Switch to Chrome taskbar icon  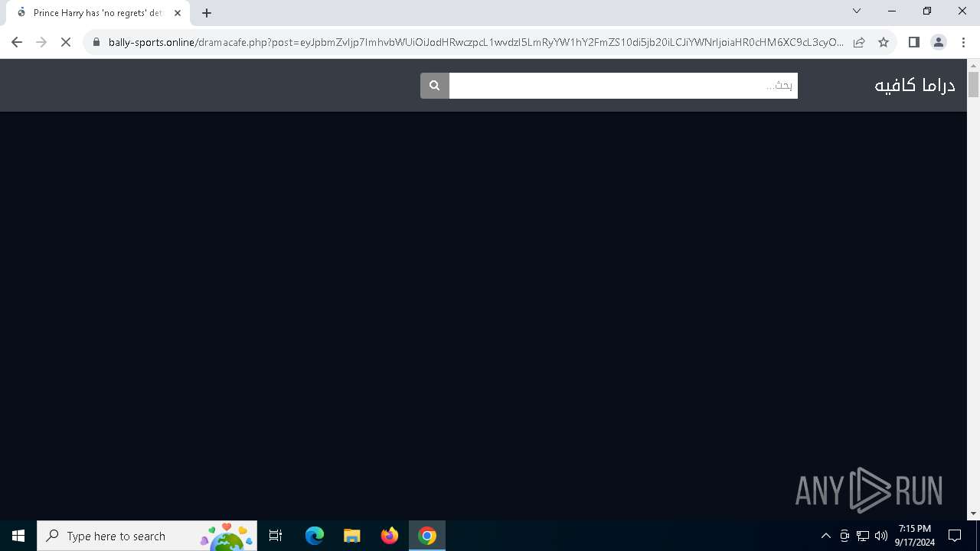coord(427,536)
